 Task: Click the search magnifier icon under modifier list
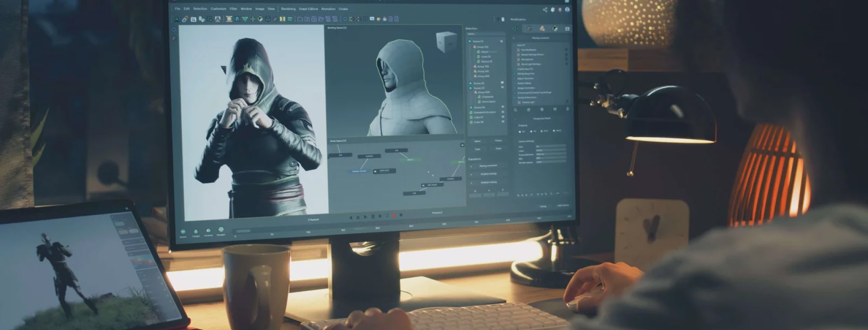[515, 110]
